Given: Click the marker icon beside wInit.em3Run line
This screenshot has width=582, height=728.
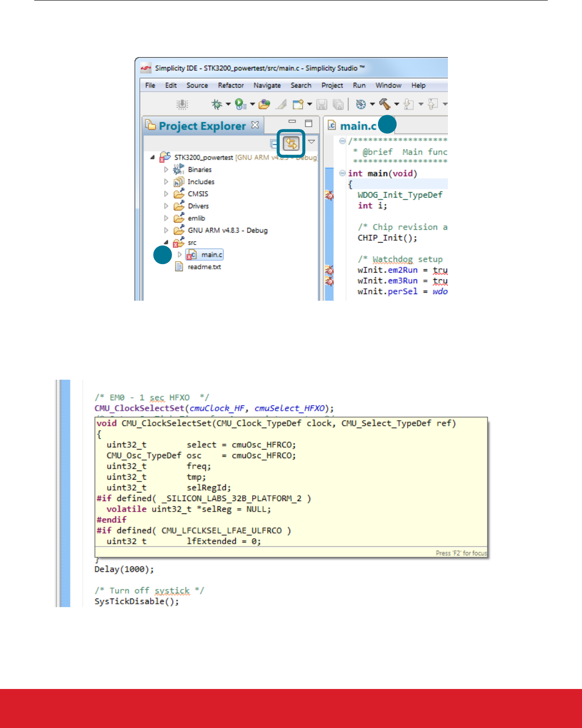Looking at the screenshot, I should (x=329, y=281).
